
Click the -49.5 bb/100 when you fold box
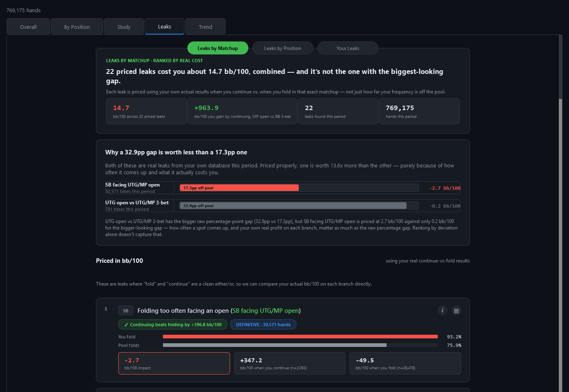click(405, 363)
